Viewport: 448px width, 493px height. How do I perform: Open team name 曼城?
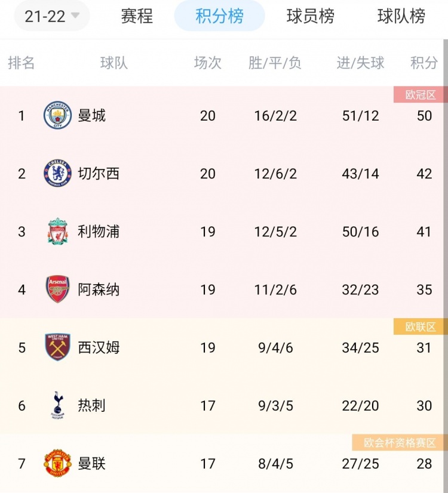pos(91,115)
